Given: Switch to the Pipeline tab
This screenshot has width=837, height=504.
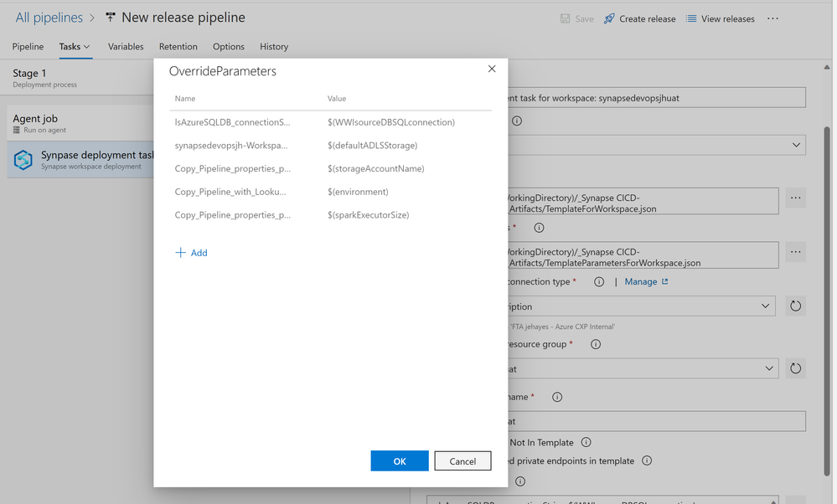Looking at the screenshot, I should (x=28, y=46).
